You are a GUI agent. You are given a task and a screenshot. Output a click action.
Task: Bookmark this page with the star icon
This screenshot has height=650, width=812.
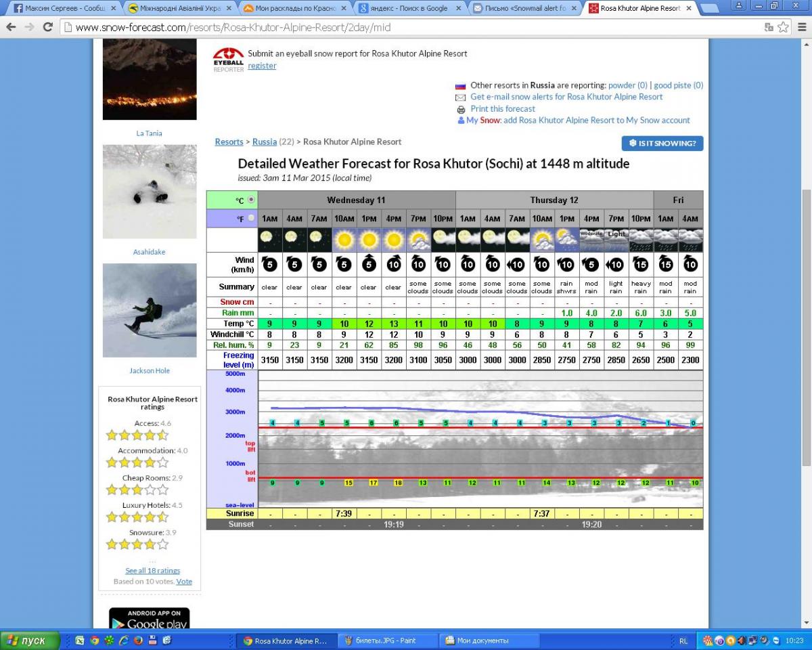coord(784,27)
